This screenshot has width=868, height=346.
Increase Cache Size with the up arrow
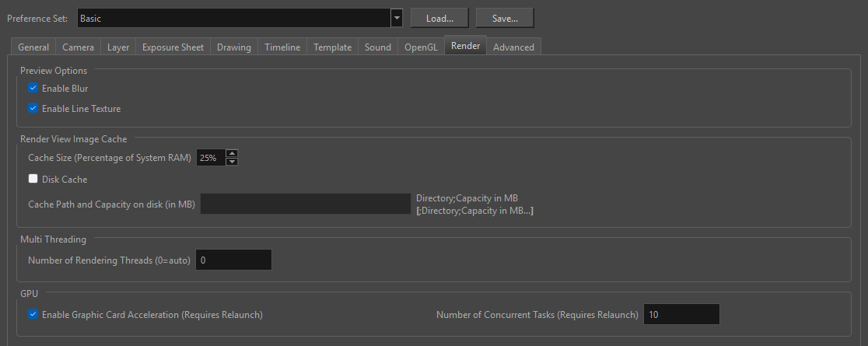click(x=232, y=153)
